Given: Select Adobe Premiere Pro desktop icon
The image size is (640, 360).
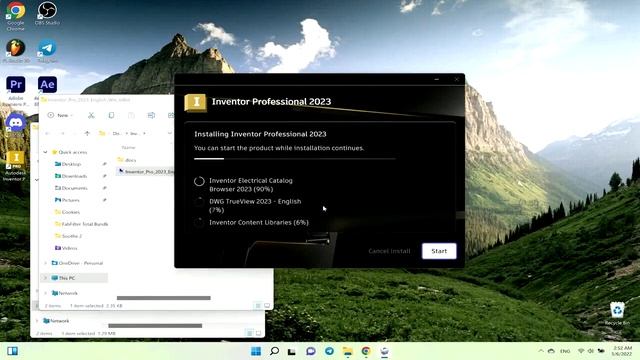Looking at the screenshot, I should [x=16, y=91].
